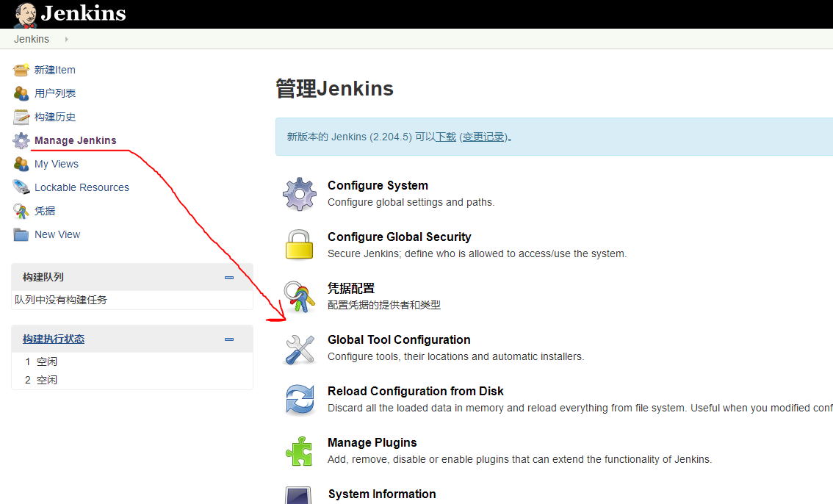Open the Manage Jenkins sidebar link
This screenshot has height=504, width=833.
76,140
